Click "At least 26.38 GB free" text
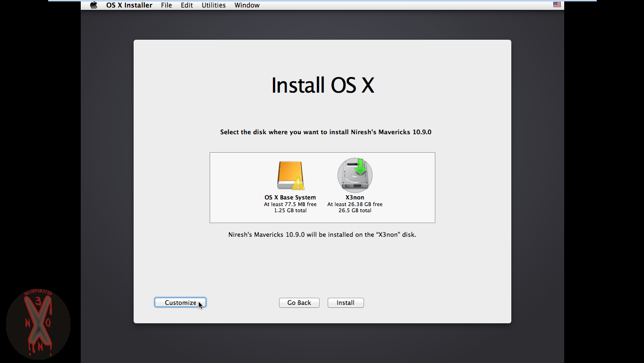Screen dimensions: 644x363 (x=355, y=204)
